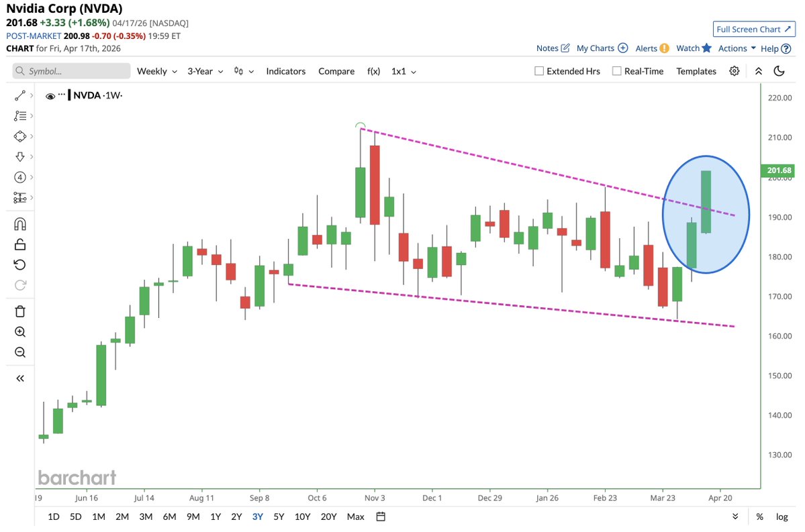Open the numbered wave count tool

(x=20, y=177)
